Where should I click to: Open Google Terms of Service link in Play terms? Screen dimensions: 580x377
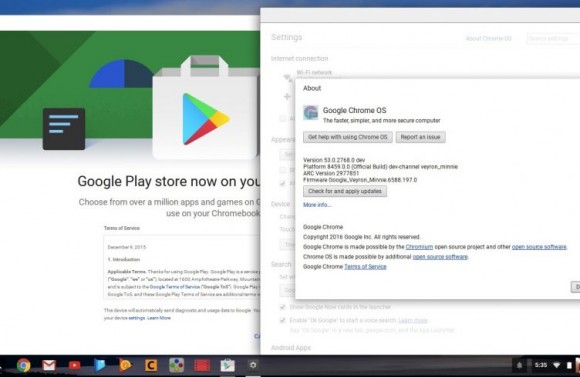coord(175,287)
